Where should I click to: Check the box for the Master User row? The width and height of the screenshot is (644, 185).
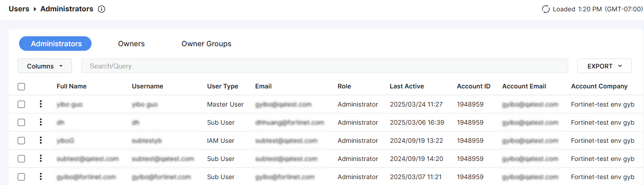pos(21,104)
